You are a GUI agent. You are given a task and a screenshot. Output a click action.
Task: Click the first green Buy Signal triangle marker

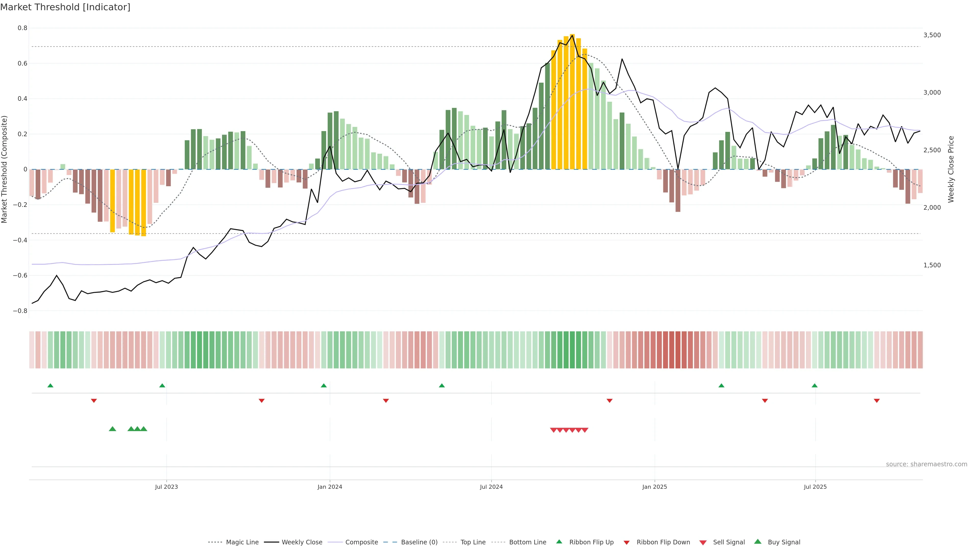tap(112, 429)
